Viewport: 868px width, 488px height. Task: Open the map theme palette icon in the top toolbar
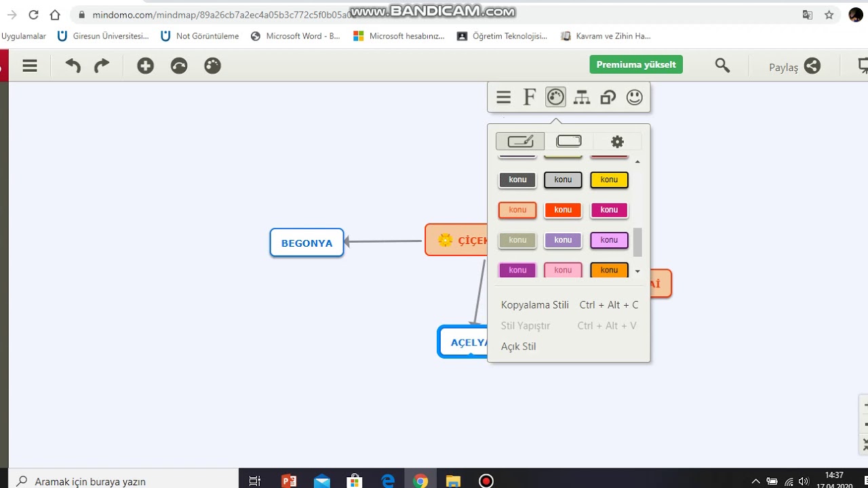pos(212,66)
